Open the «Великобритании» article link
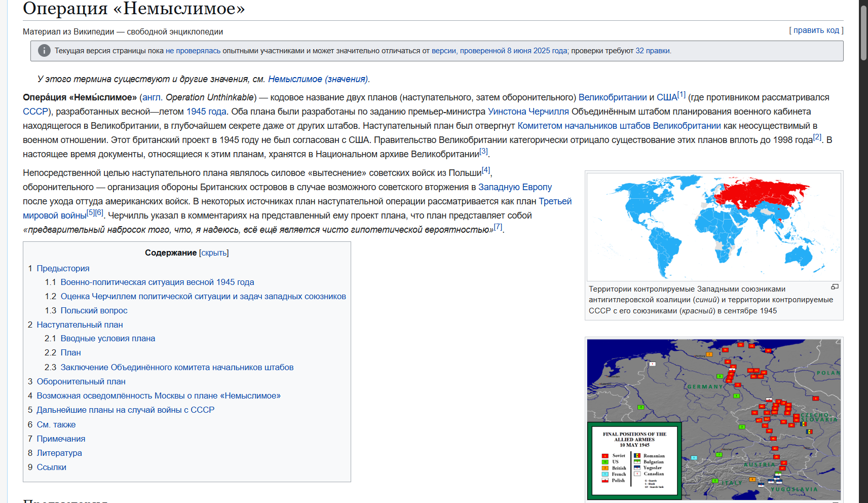The height and width of the screenshot is (503, 868). pyautogui.click(x=613, y=97)
